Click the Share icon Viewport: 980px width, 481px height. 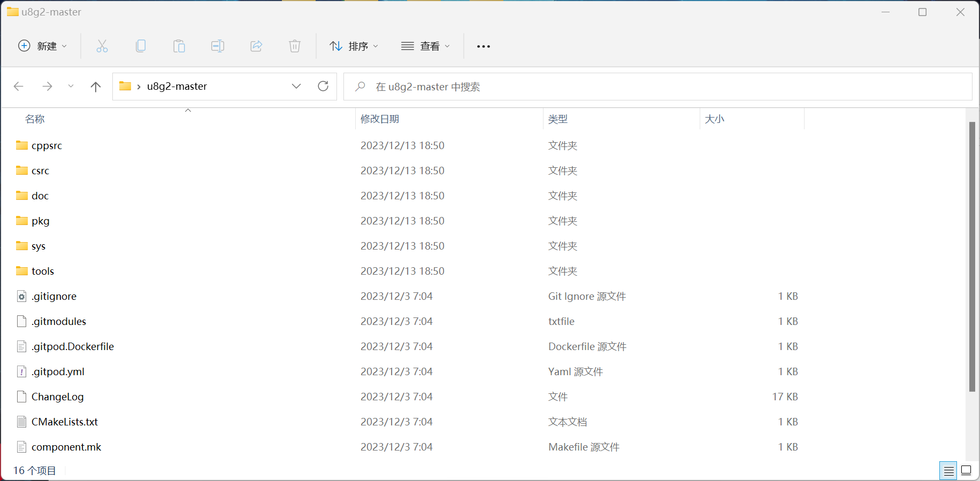(256, 46)
